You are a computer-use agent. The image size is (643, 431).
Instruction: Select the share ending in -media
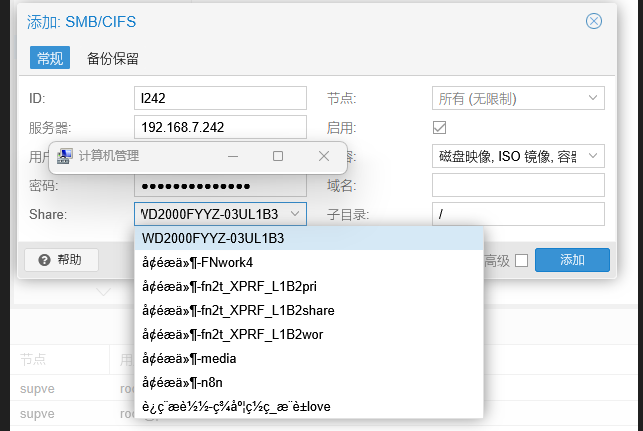tap(309, 359)
